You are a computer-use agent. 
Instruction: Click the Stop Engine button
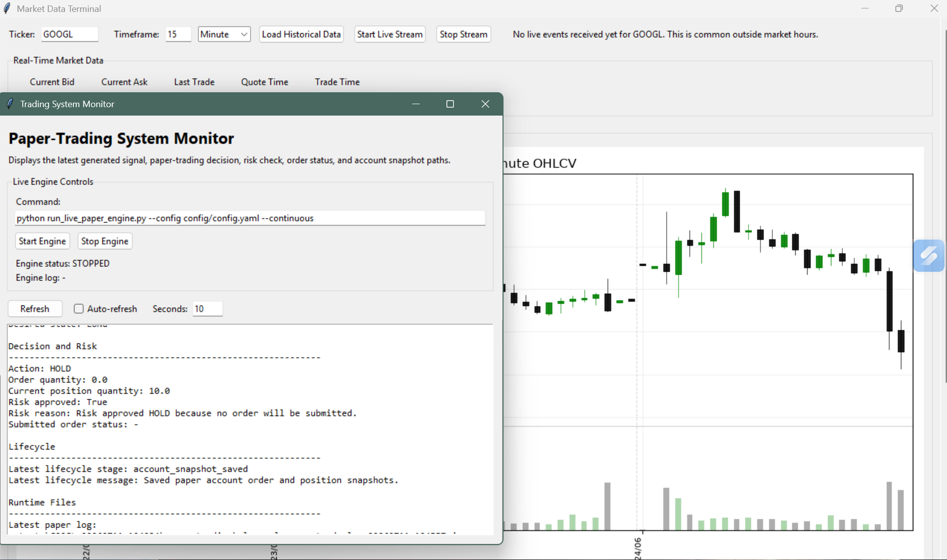pos(105,241)
